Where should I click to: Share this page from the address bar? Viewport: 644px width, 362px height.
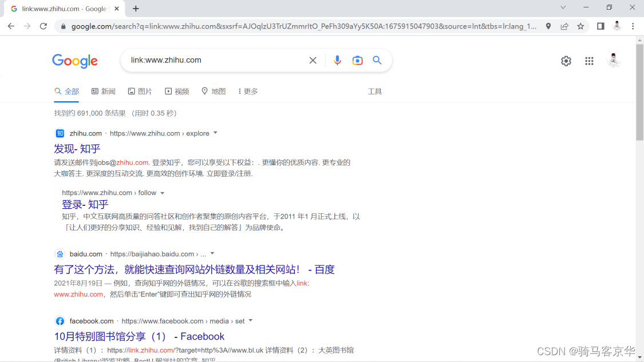tap(564, 26)
